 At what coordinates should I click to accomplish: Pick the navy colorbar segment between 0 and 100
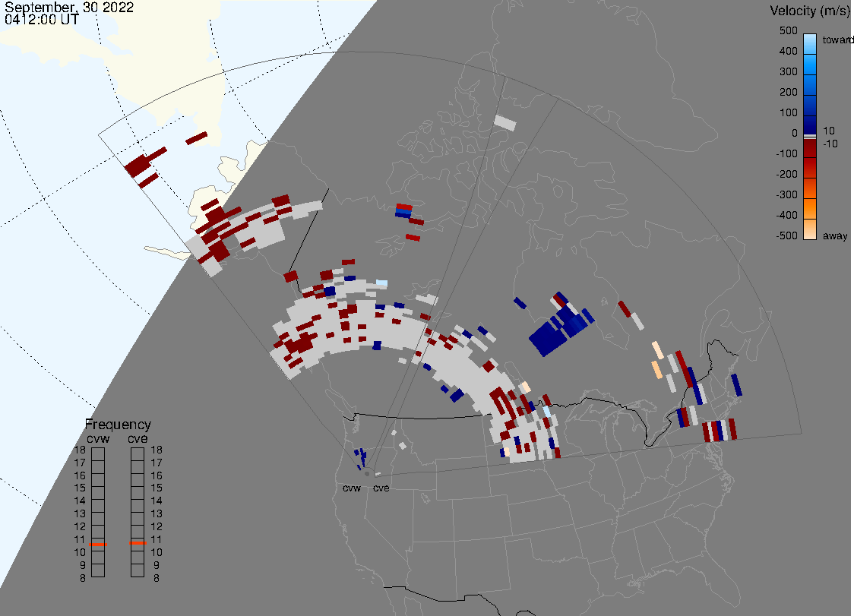pos(810,125)
